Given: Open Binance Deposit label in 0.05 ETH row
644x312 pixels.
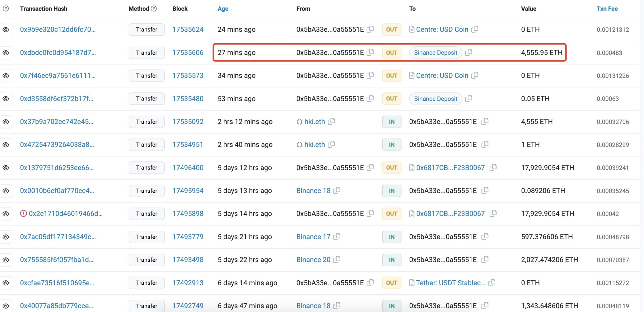Looking at the screenshot, I should [x=435, y=98].
